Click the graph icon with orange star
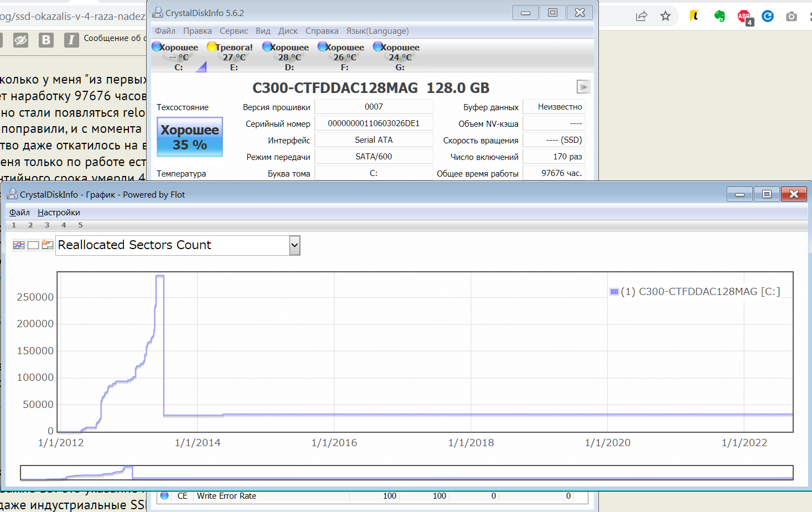The height and width of the screenshot is (512, 812). (x=48, y=245)
